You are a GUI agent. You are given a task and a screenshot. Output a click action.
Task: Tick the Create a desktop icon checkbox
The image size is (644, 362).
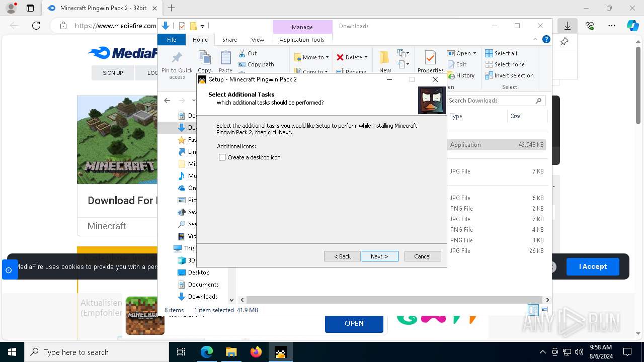(x=222, y=157)
